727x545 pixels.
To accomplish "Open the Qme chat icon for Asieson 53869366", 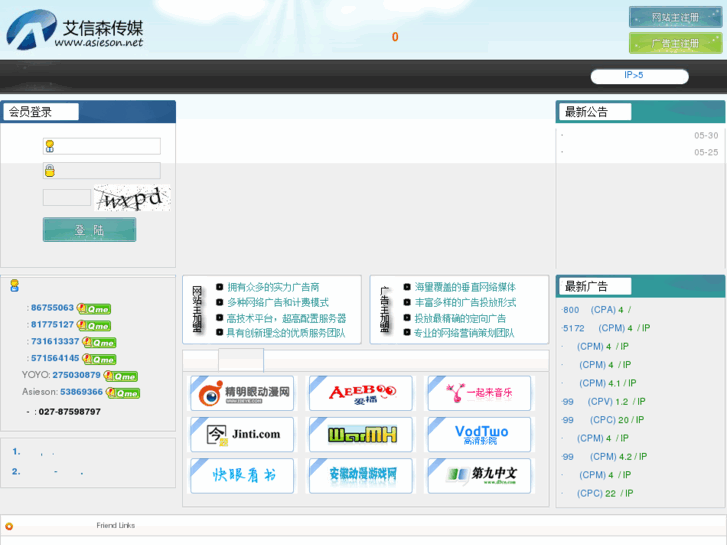I will pyautogui.click(x=123, y=393).
